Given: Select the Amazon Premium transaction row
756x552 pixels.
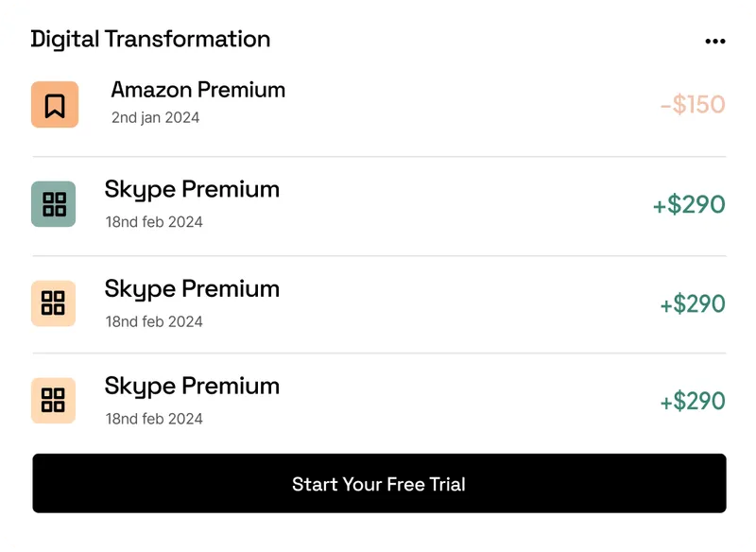Looking at the screenshot, I should 378,102.
